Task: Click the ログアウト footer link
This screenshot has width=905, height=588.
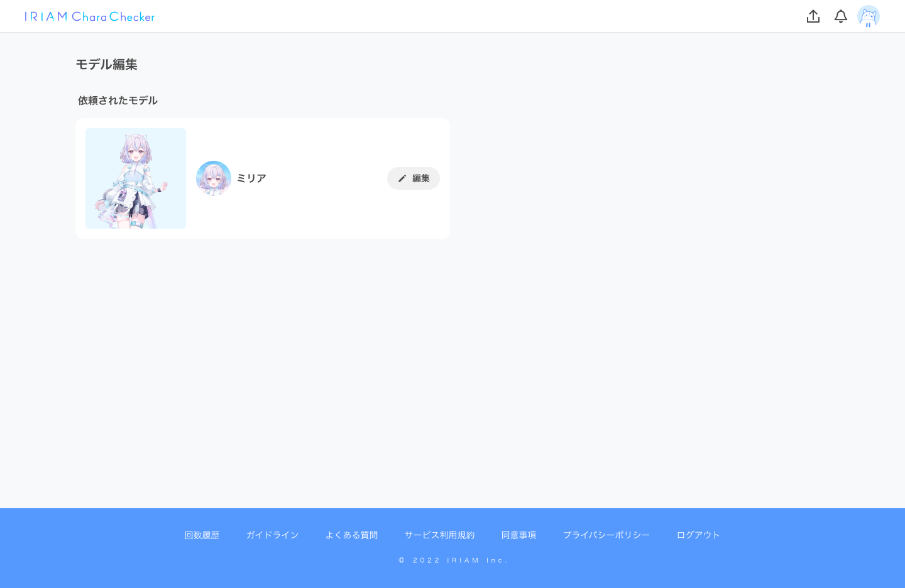Action: pyautogui.click(x=698, y=535)
